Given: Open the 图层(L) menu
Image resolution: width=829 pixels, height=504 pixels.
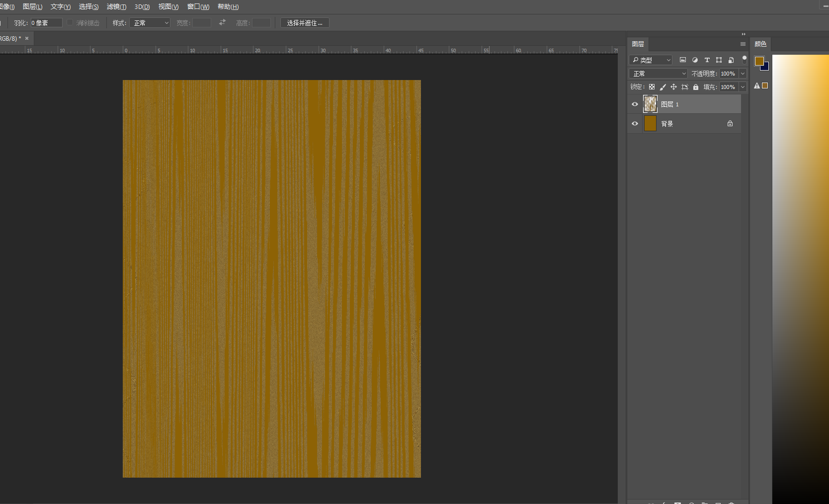Looking at the screenshot, I should [33, 6].
